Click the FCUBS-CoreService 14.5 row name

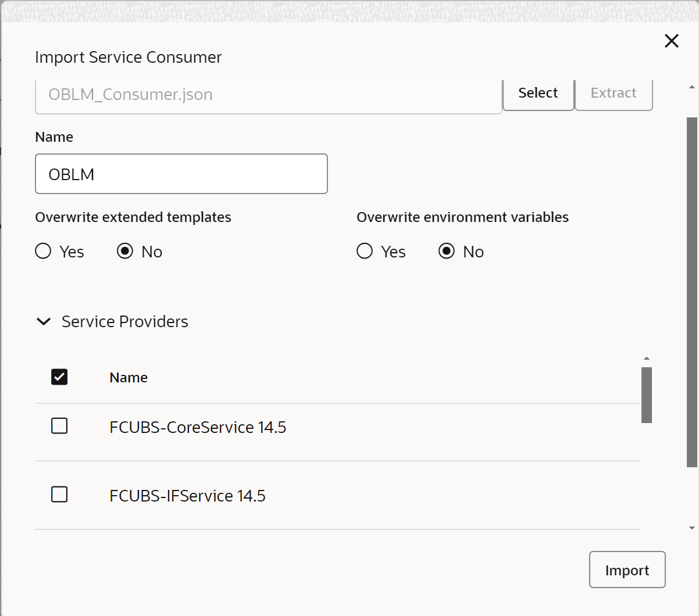click(x=198, y=427)
